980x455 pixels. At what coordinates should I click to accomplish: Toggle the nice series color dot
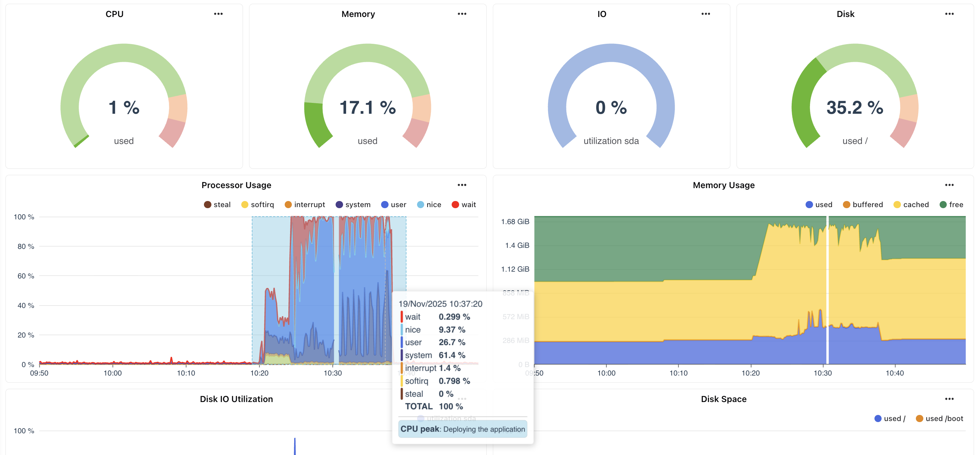pyautogui.click(x=420, y=204)
